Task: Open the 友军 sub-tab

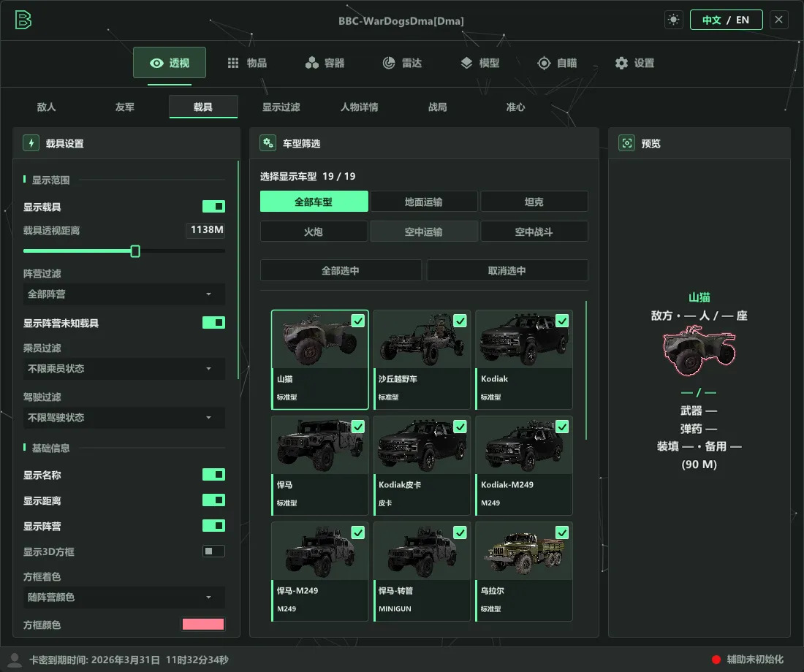Action: [x=124, y=107]
